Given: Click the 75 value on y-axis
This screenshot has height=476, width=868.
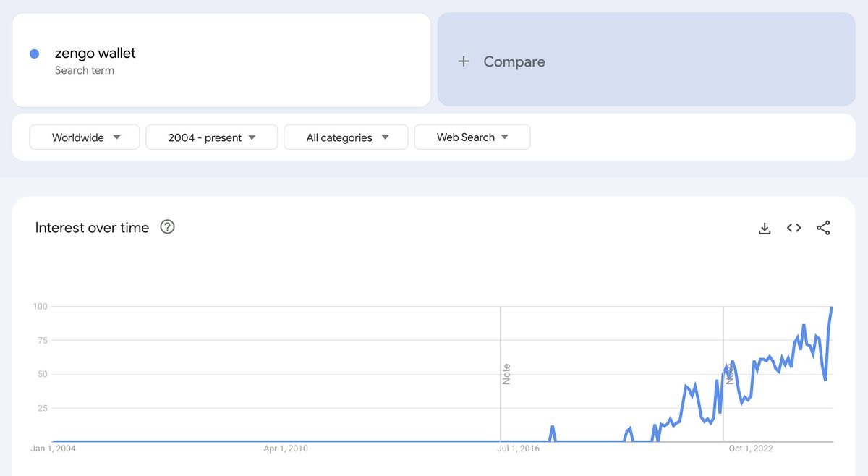Looking at the screenshot, I should pyautogui.click(x=42, y=341).
